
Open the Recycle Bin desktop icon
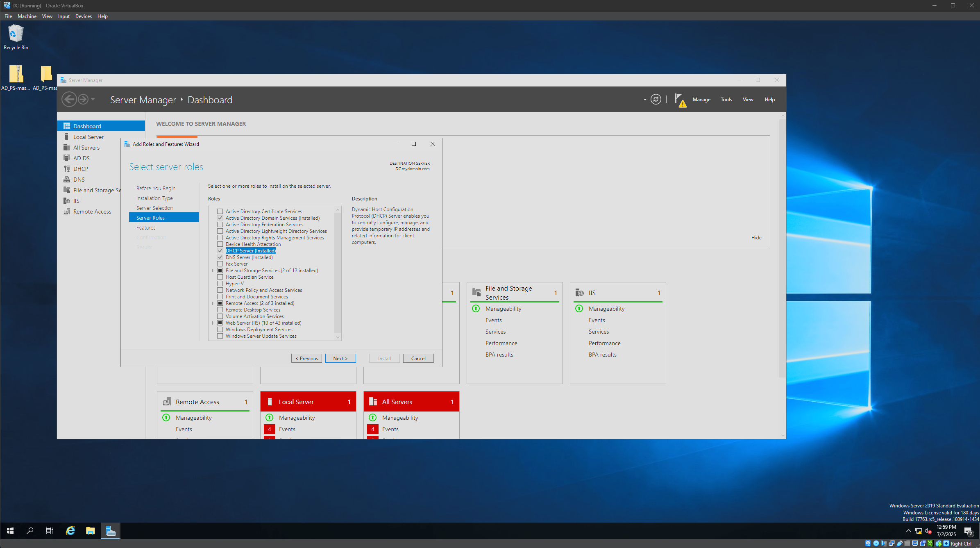click(x=16, y=37)
